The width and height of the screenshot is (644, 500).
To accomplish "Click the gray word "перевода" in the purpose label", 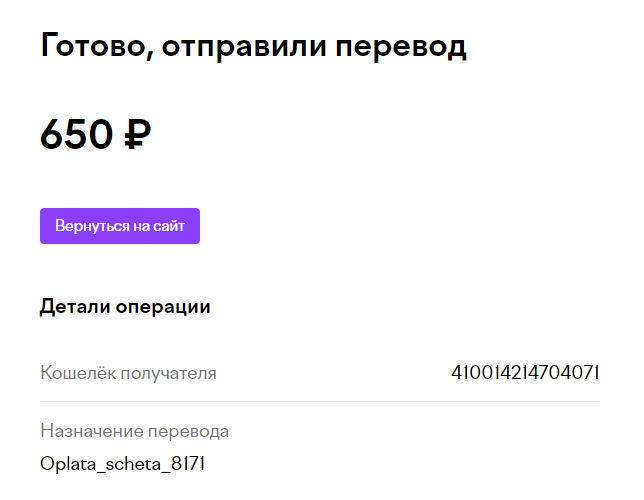I will coord(188,432).
